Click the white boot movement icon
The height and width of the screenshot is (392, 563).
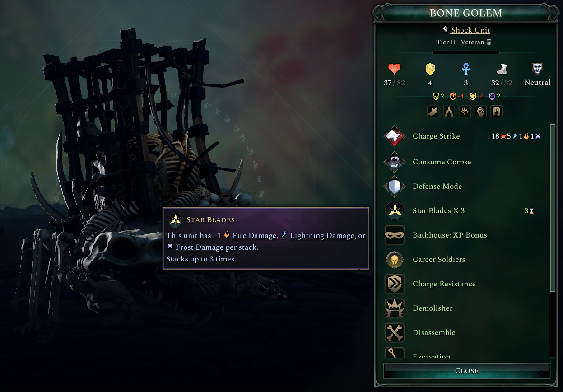point(502,69)
